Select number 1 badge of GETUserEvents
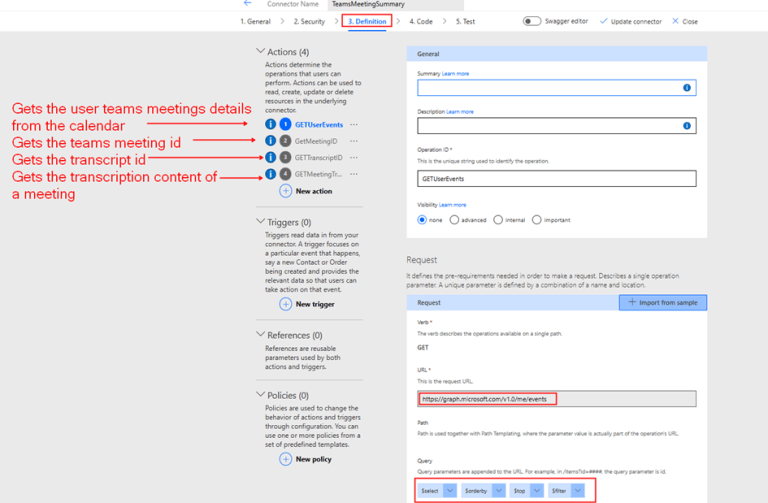Screen dimensions: 768x503 click(x=286, y=124)
